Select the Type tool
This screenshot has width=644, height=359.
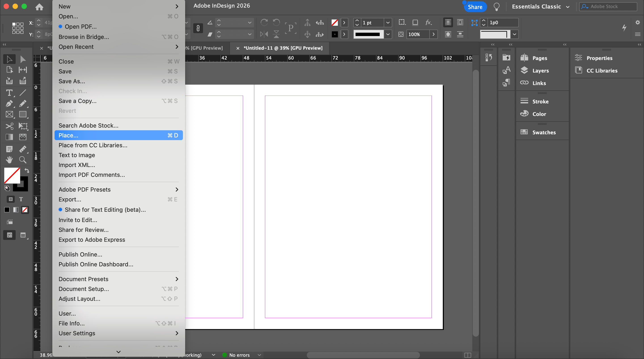(9, 93)
